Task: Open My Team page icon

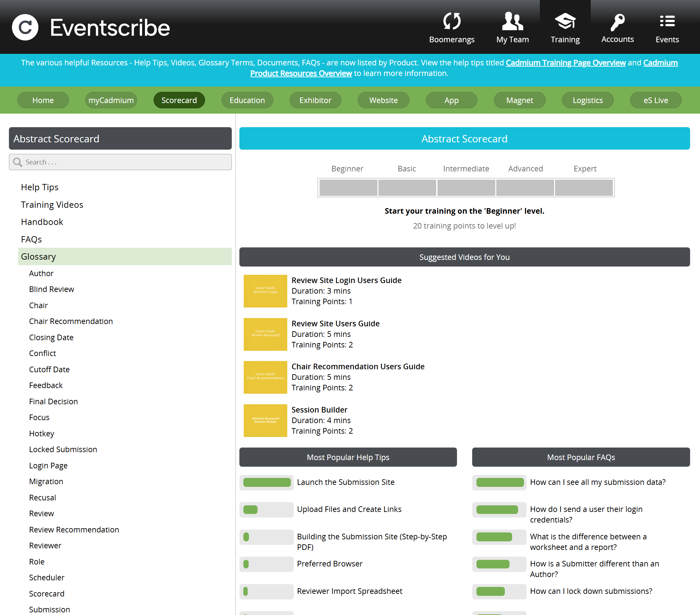Action: coord(512,21)
